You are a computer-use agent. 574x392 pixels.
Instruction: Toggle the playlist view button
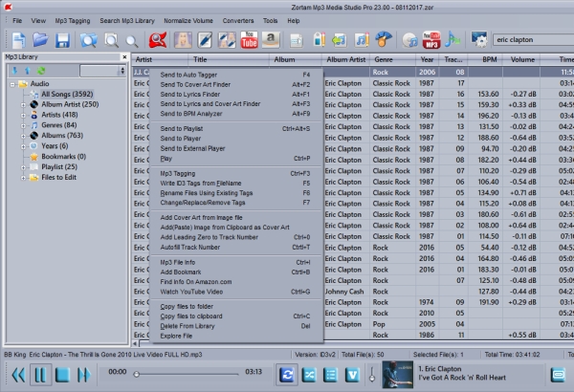(331, 375)
